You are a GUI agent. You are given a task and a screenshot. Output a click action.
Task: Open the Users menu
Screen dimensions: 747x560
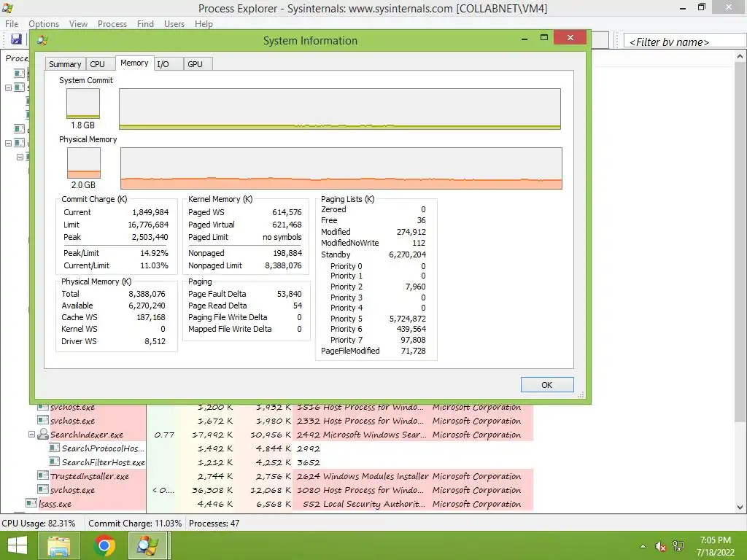pyautogui.click(x=174, y=24)
